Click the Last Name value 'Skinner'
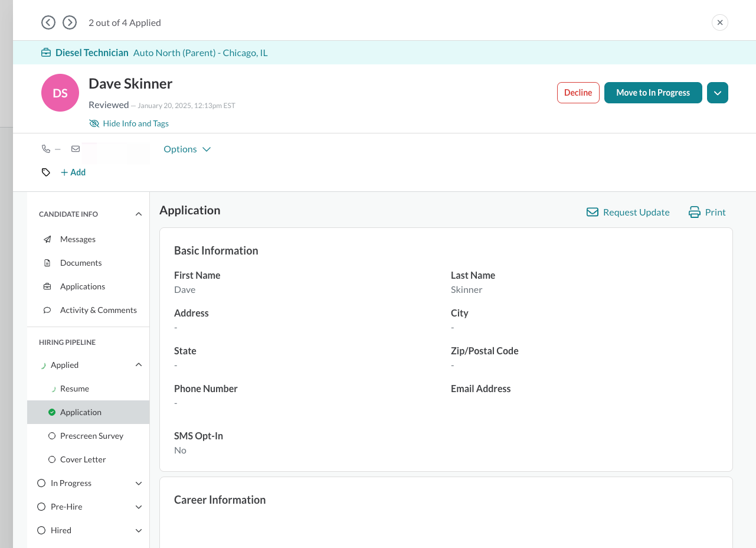 467,289
